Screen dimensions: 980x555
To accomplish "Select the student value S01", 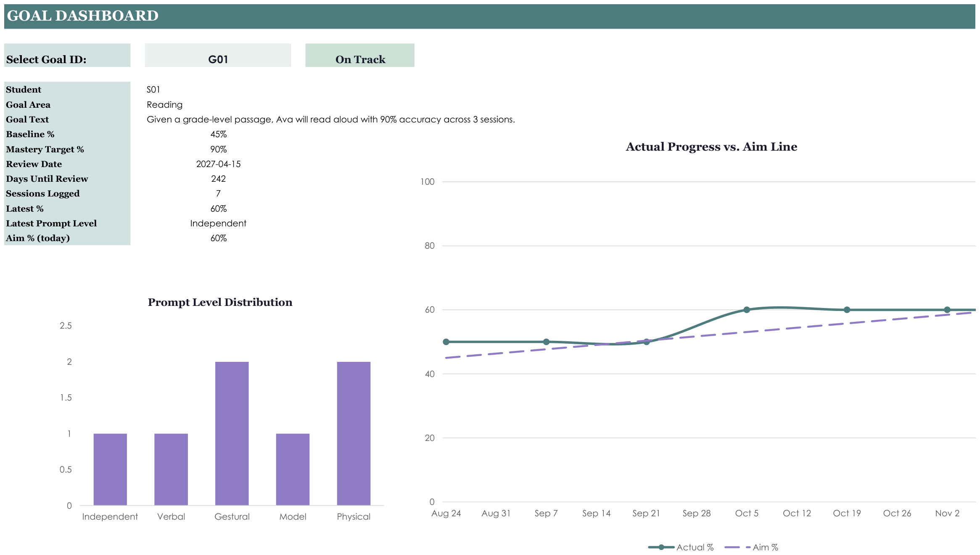I will point(153,90).
